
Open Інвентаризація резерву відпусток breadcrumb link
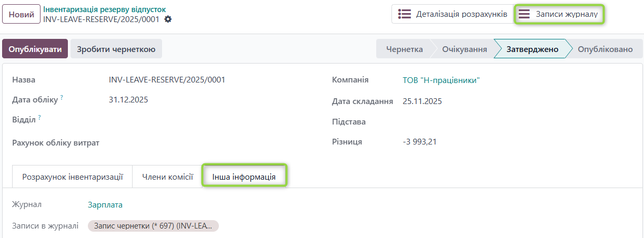[x=104, y=9]
